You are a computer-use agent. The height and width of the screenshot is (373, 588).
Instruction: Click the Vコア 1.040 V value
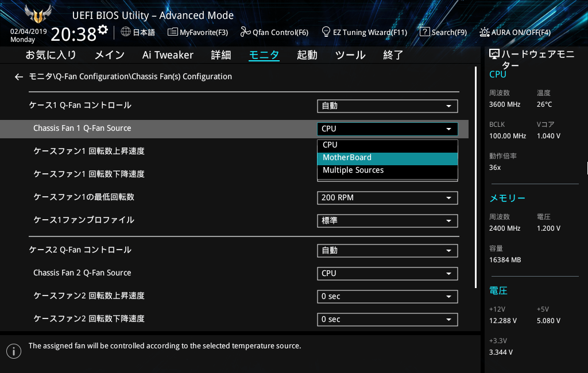pos(548,136)
